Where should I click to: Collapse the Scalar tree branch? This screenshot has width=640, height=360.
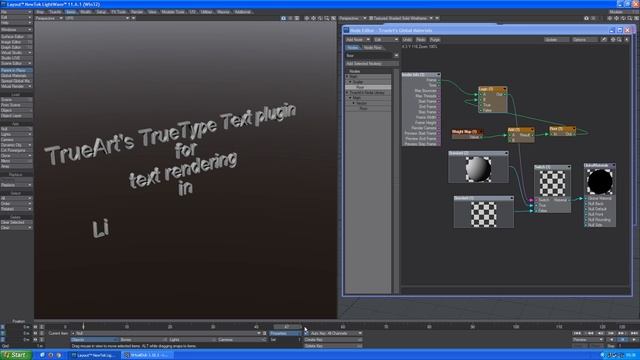pyautogui.click(x=350, y=82)
